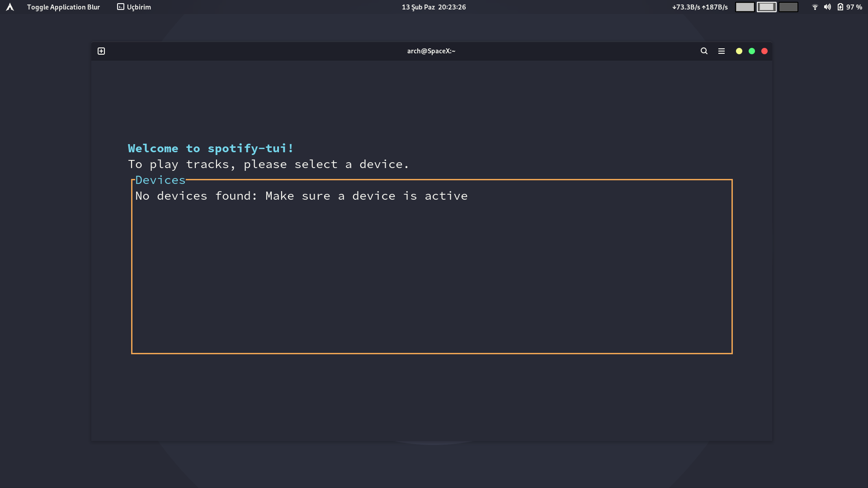
Task: Click the network speed indicator
Action: (700, 7)
